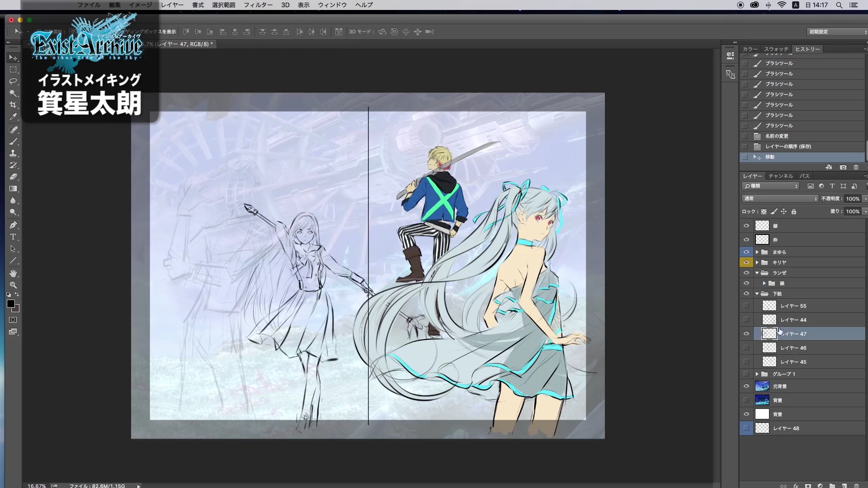The height and width of the screenshot is (488, 868).
Task: Open the blend mode 通常 dropdown
Action: 780,199
